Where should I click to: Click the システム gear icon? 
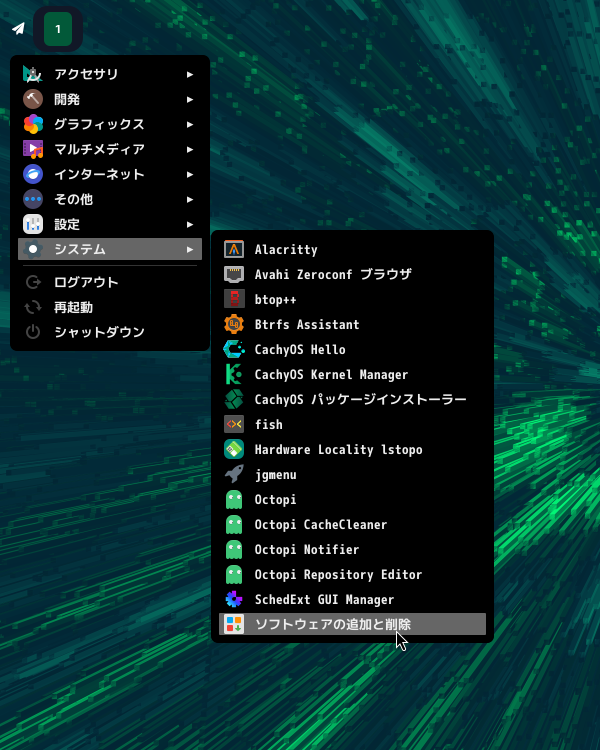tap(33, 249)
